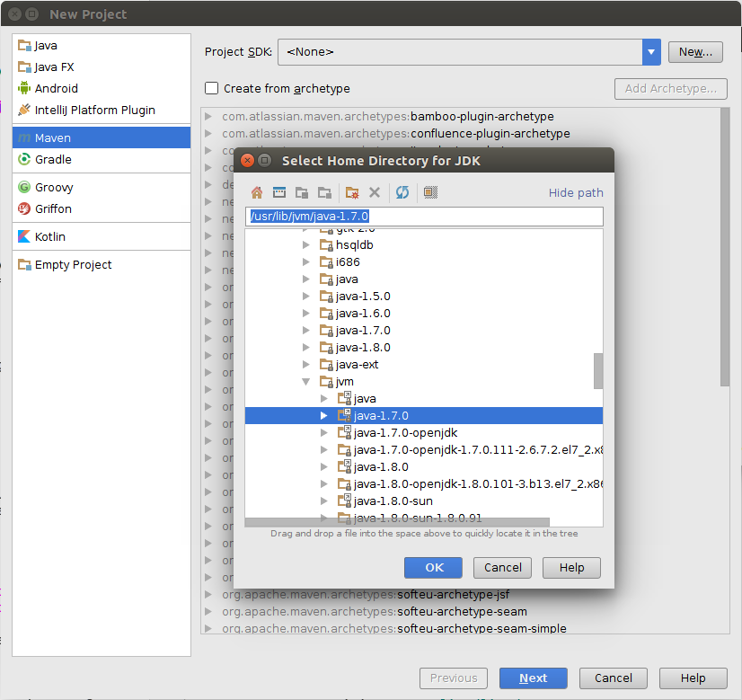This screenshot has width=742, height=700.
Task: Expand the selected java-1.7.0 folder under jvm
Action: [x=324, y=415]
